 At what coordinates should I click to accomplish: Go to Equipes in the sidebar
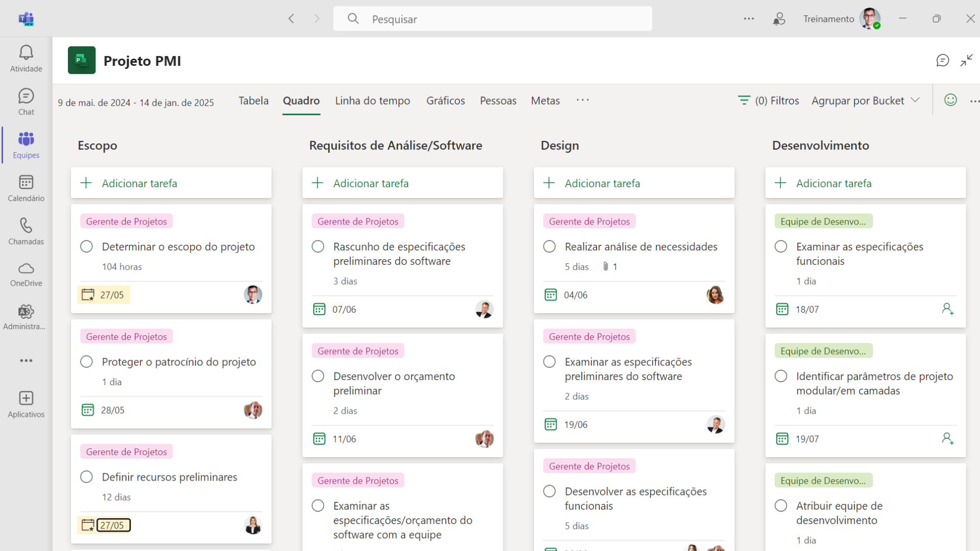click(26, 145)
